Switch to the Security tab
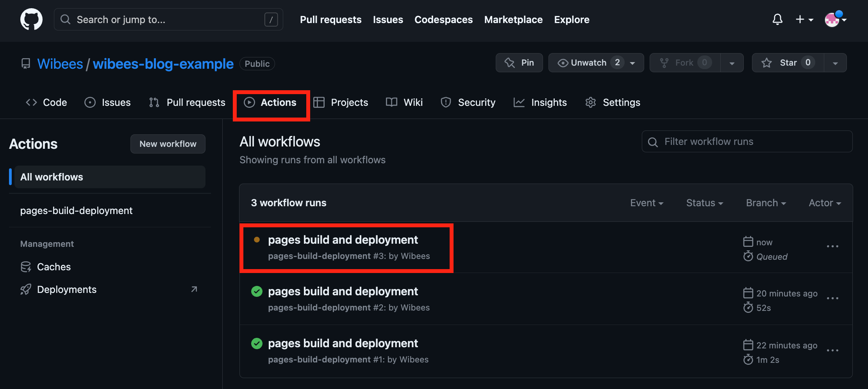 click(x=468, y=102)
